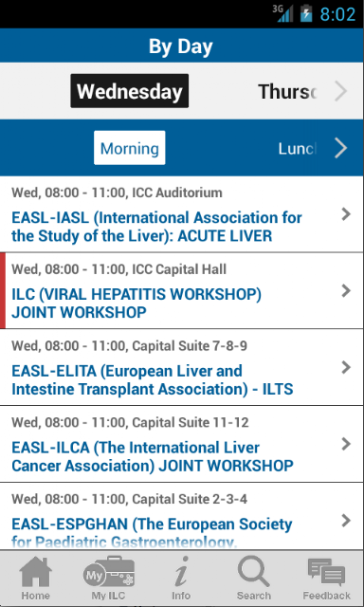
Task: Open My ILC briefcase icon
Action: tap(108, 571)
